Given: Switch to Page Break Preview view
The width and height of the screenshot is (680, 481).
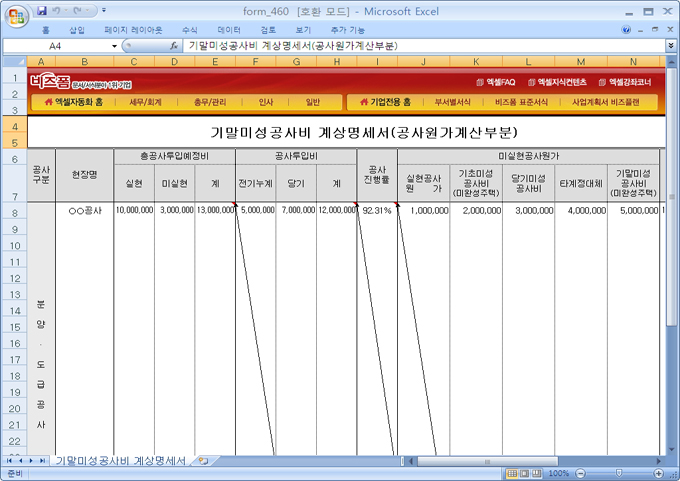Looking at the screenshot, I should tap(538, 473).
